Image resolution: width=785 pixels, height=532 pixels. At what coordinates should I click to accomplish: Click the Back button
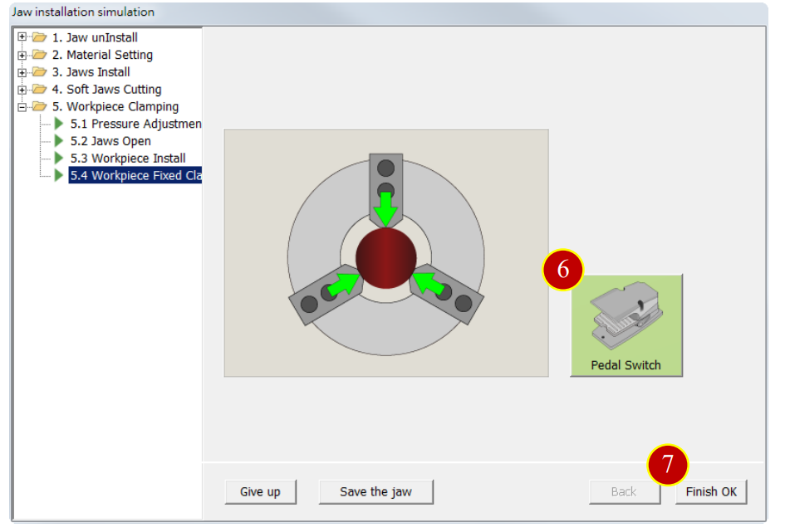[x=624, y=492]
